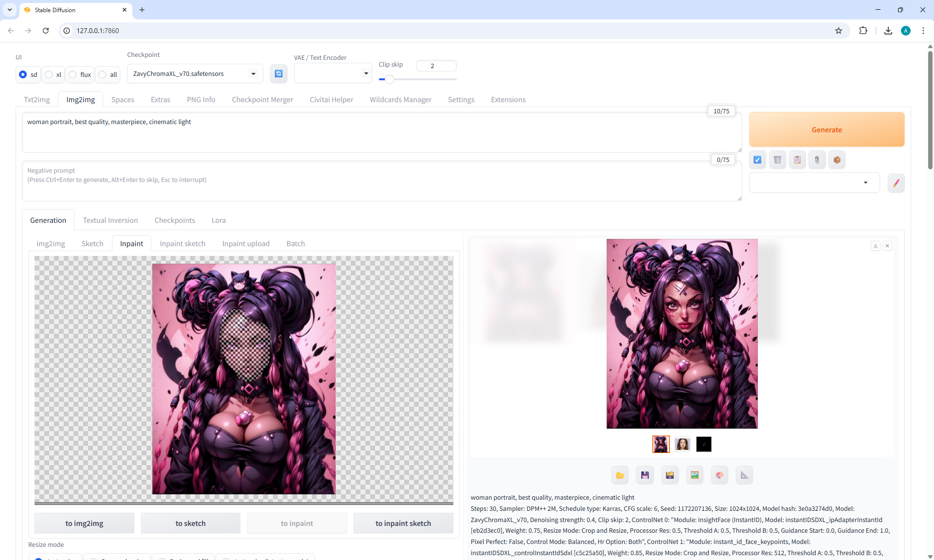Open the Checkpoint dropdown ZavyChromaXL_v70
The height and width of the screenshot is (560, 934).
(x=195, y=74)
